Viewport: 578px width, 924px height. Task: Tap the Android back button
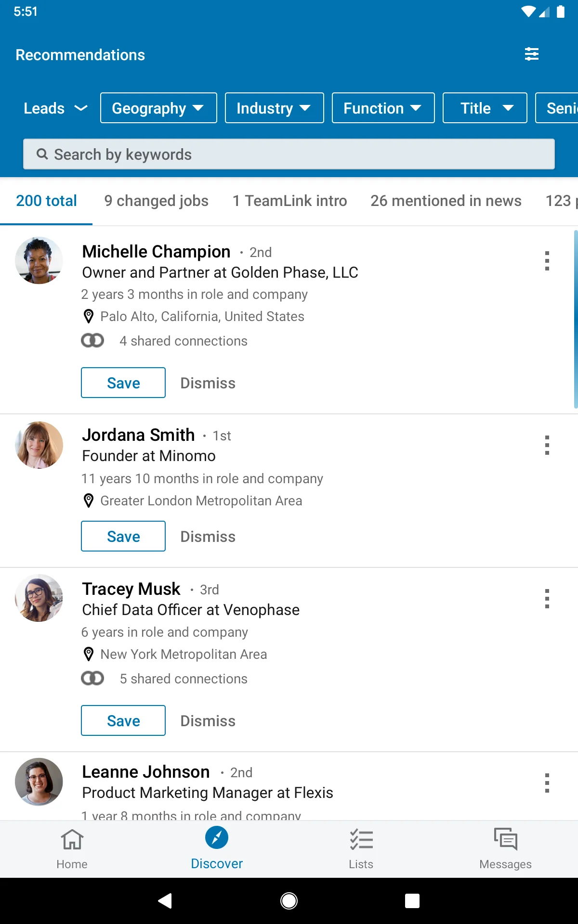165,900
